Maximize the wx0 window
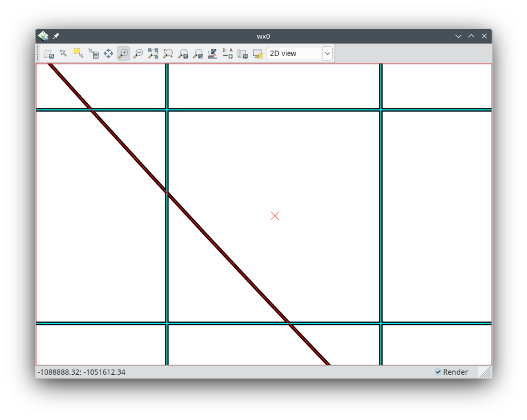 click(471, 36)
